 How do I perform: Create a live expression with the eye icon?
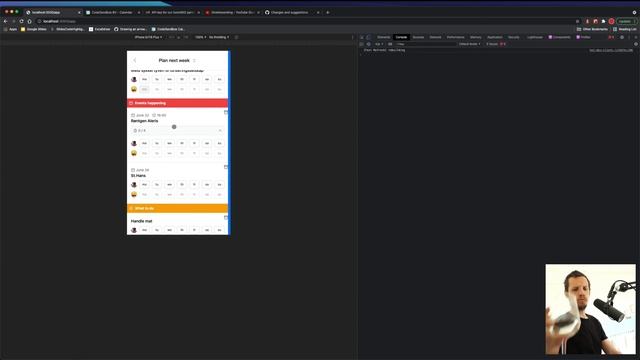(x=390, y=44)
